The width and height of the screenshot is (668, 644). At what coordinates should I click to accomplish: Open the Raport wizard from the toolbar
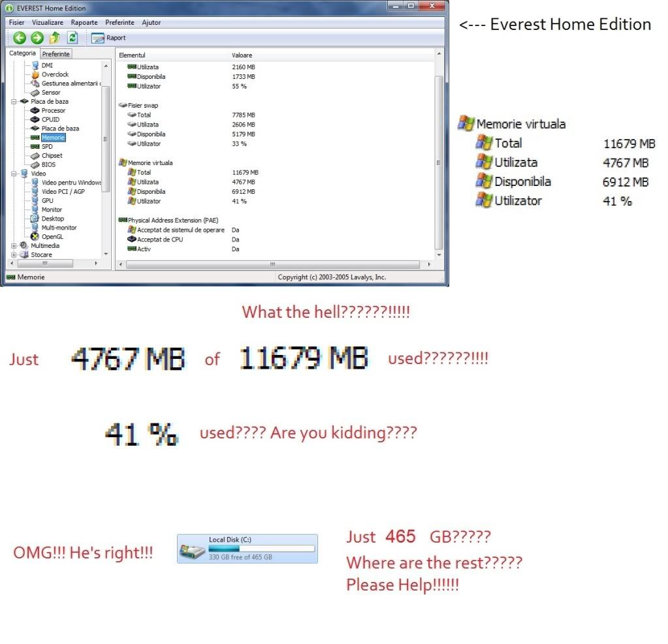[108, 38]
